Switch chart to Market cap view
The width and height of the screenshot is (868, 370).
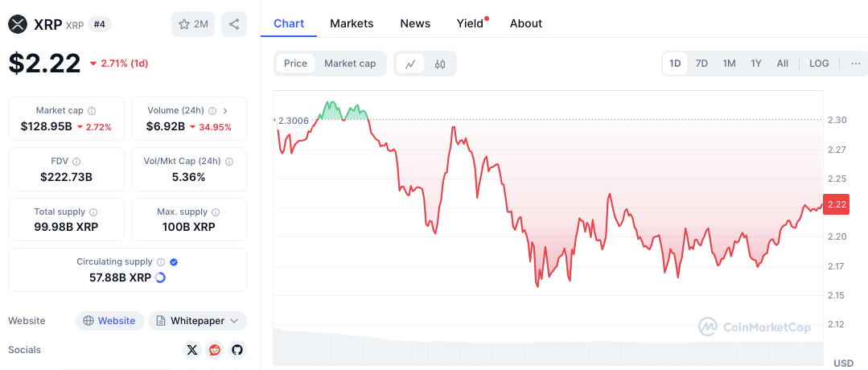coord(350,64)
